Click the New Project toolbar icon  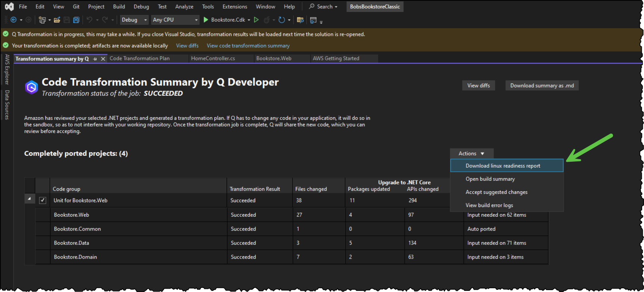42,20
